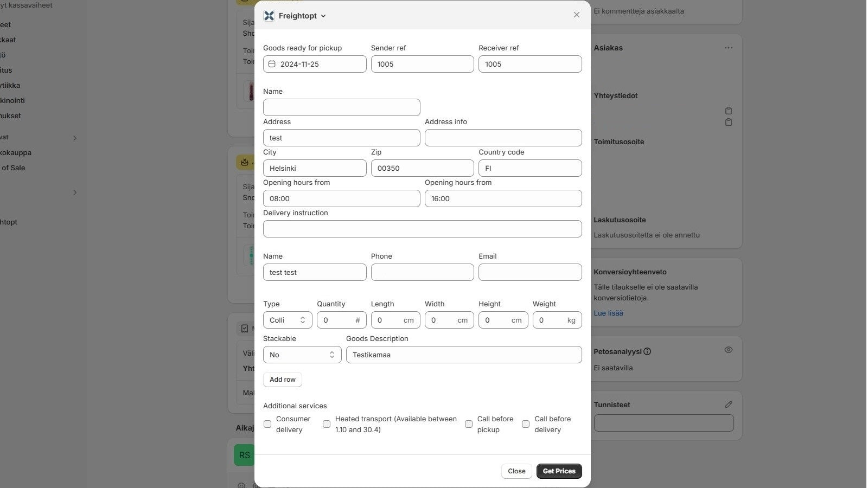Click the Add row button
This screenshot has width=868, height=488.
pos(282,379)
